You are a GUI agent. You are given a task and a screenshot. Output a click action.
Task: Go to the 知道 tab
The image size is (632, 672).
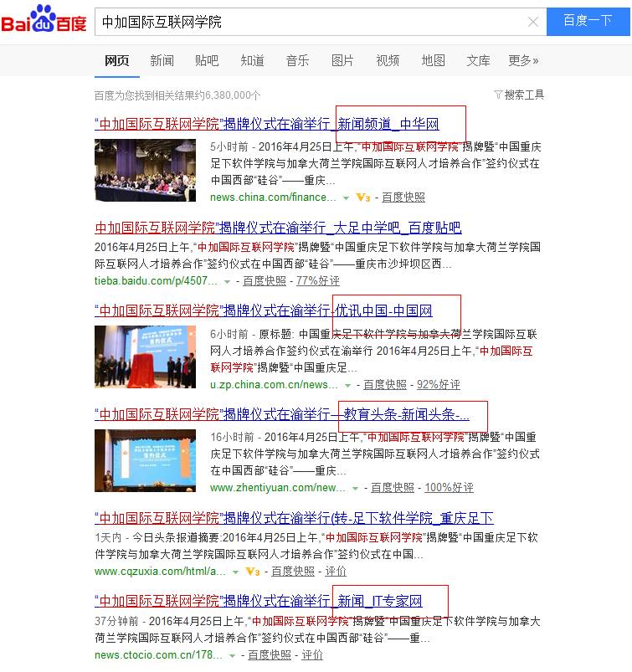(253, 61)
